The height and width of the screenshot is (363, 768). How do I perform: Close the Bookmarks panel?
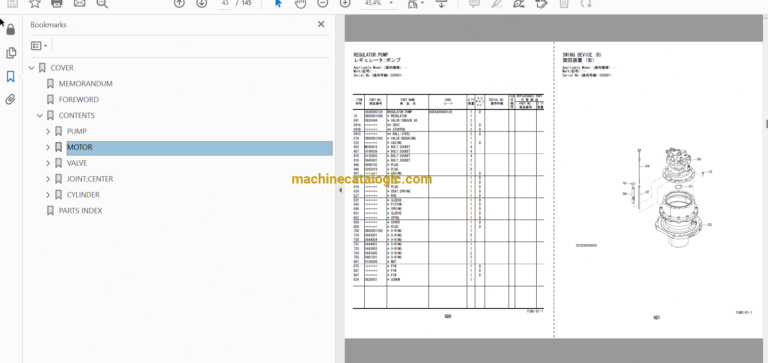click(x=321, y=24)
